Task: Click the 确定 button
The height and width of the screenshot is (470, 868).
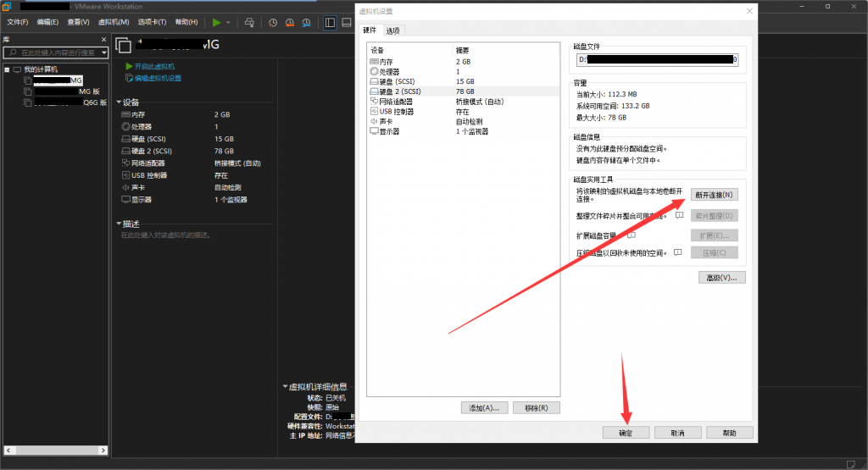Action: point(626,433)
